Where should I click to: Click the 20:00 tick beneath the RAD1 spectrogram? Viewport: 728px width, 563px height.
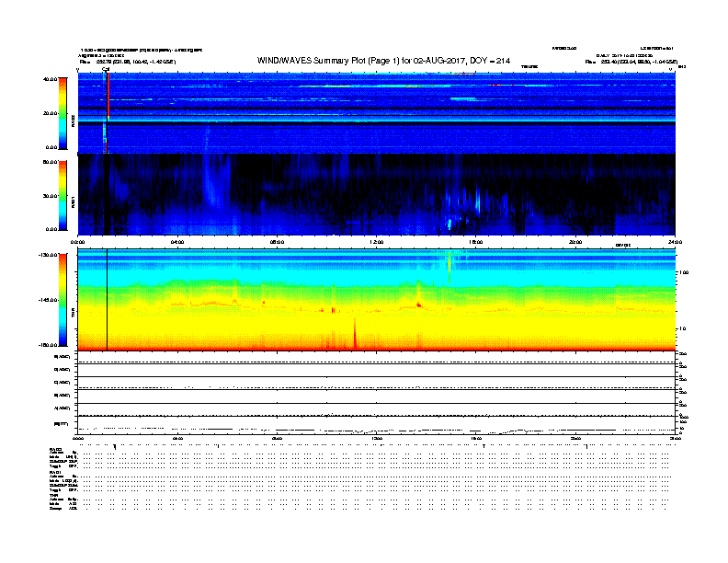pos(575,242)
